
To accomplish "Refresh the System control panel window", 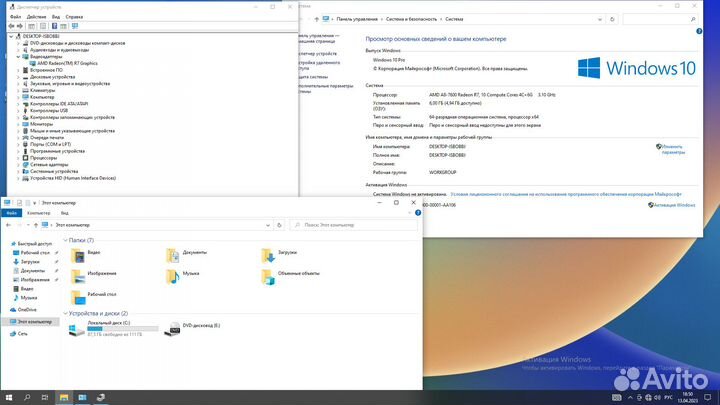I will [x=612, y=19].
